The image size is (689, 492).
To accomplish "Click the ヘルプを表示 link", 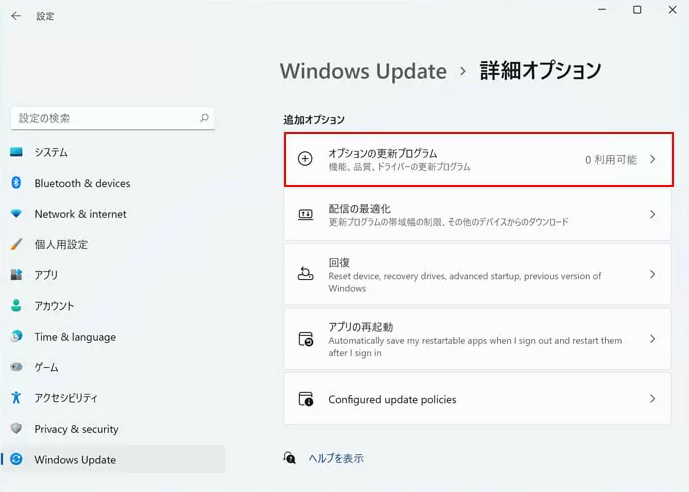I will [x=336, y=458].
